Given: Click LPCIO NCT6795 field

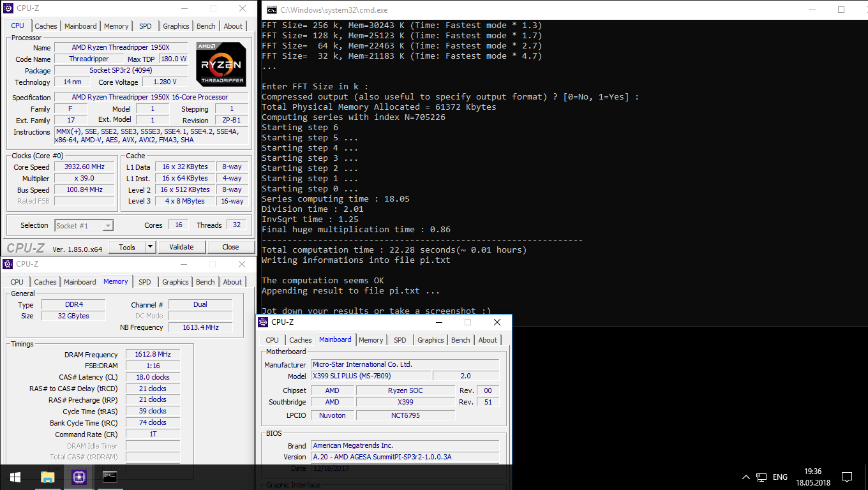Looking at the screenshot, I should 405,415.
